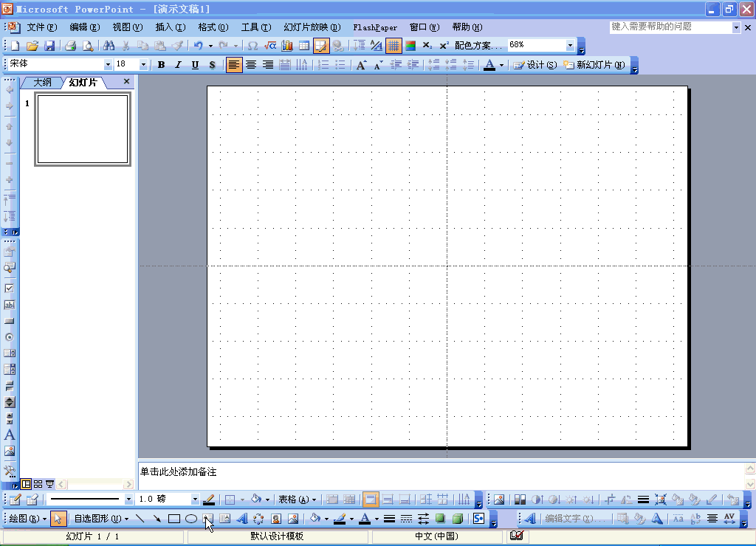Toggle left text alignment
Image resolution: width=756 pixels, height=546 pixels.
click(234, 65)
